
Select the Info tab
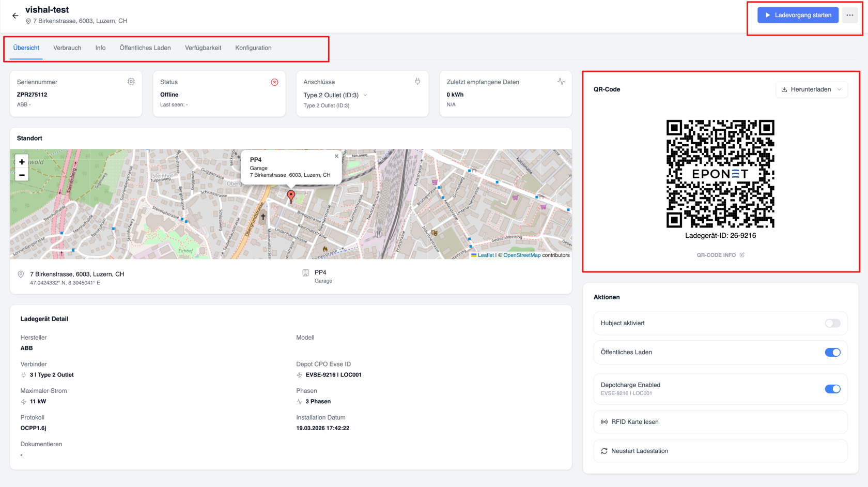[x=100, y=48]
